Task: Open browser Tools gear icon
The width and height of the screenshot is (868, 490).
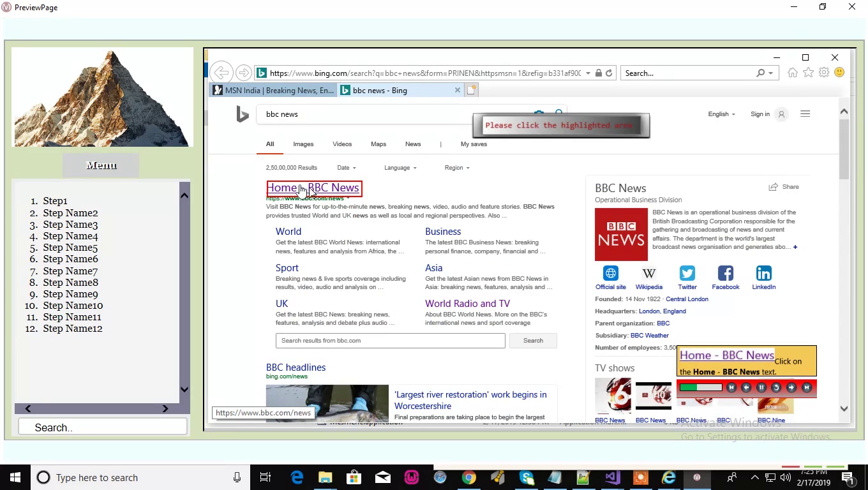Action: 824,73
